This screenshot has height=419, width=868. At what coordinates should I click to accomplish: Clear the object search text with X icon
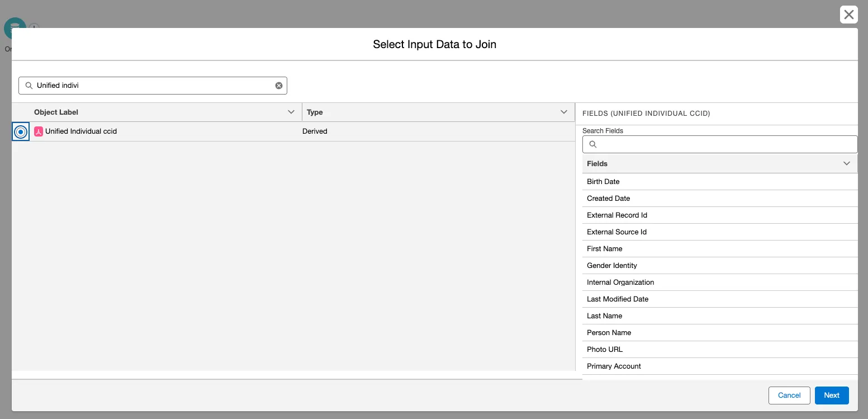[x=279, y=86]
